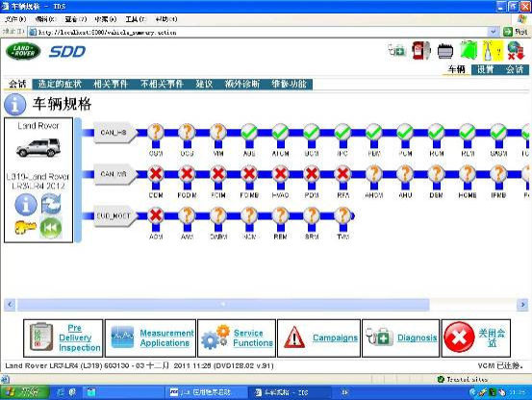Click the globe with red X icon

pyautogui.click(x=516, y=51)
